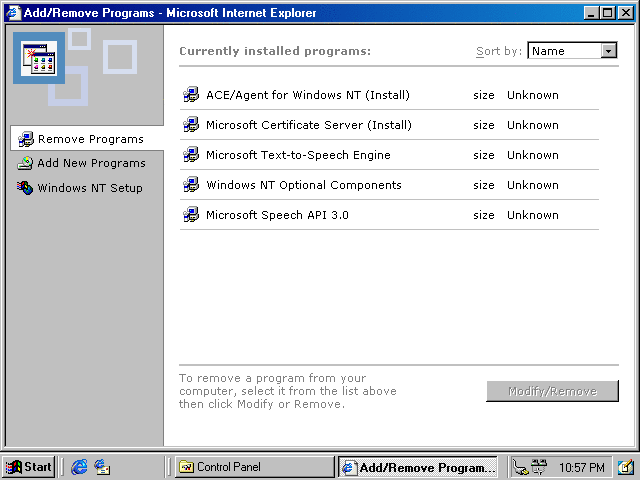The height and width of the screenshot is (480, 640).
Task: Click the Windows NT Setup sidebar icon
Action: click(25, 188)
